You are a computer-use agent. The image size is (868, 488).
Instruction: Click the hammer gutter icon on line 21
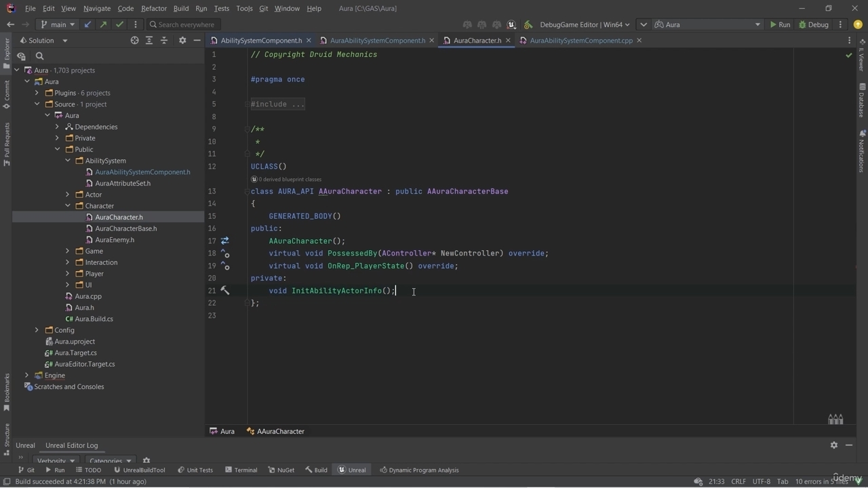225,290
